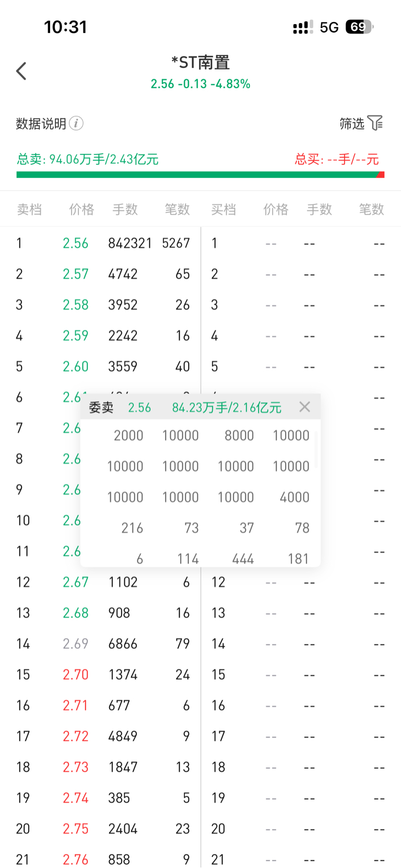Viewport: 401px width, 868px height.
Task: Tap the quote line 2.56 -0.13 -4.83%
Action: (x=200, y=84)
